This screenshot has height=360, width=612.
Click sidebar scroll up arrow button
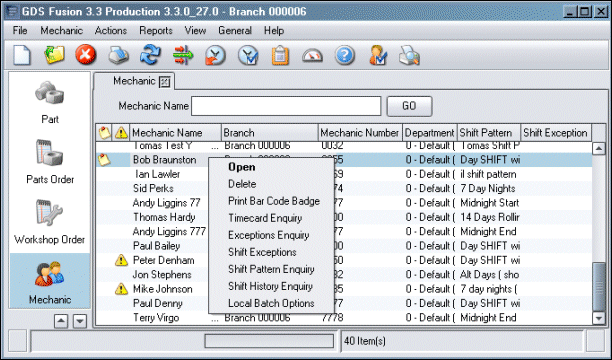[x=61, y=321]
